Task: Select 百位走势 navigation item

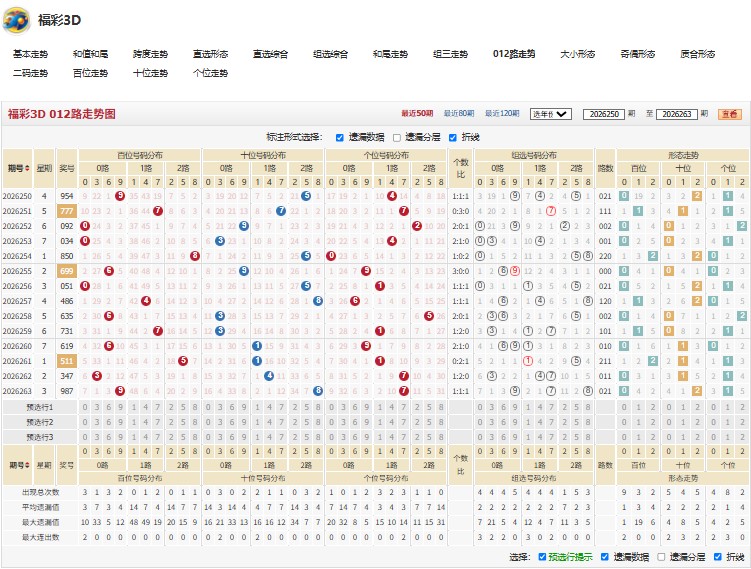Action: coord(90,73)
